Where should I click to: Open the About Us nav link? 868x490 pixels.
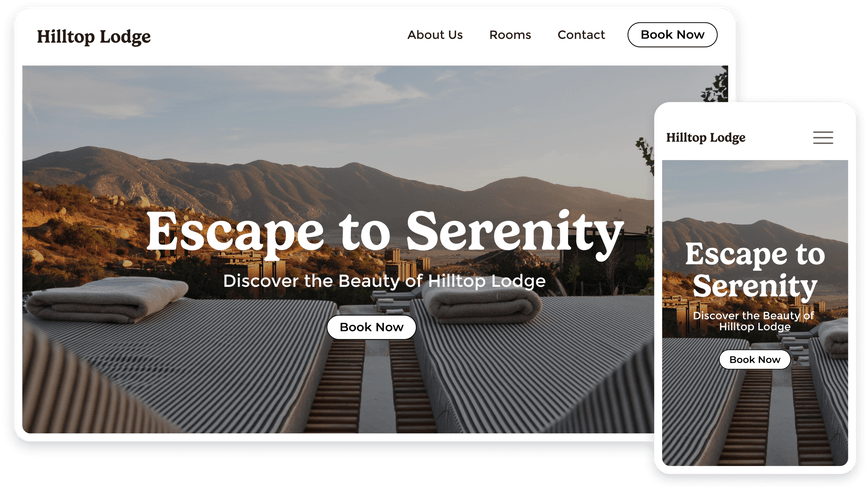tap(435, 35)
